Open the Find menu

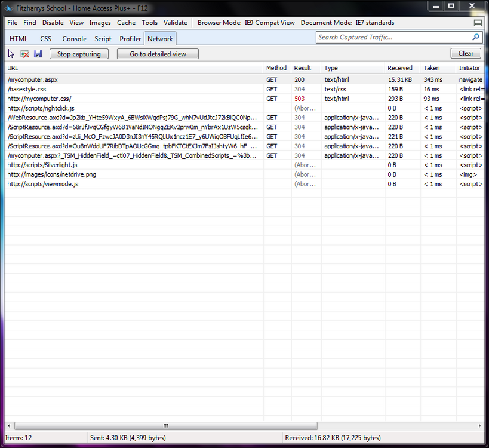[30, 23]
